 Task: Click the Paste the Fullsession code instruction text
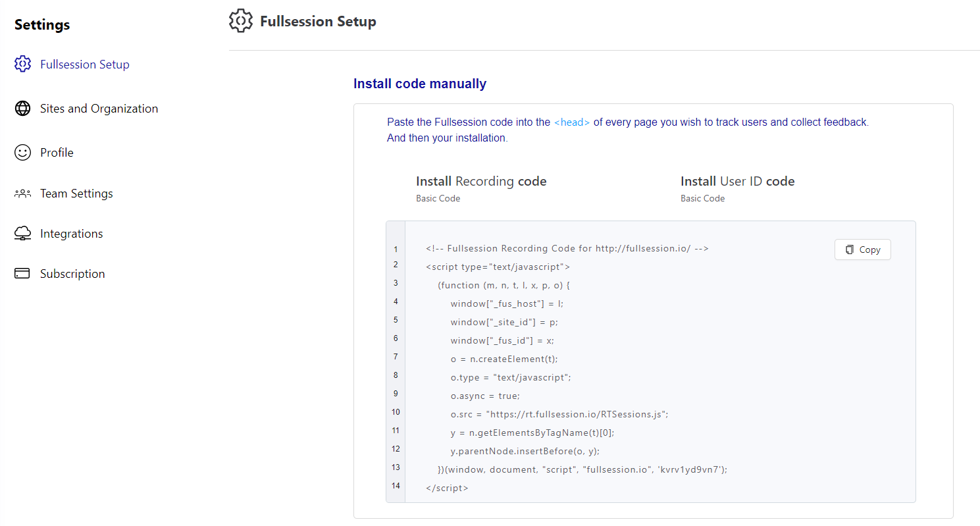coord(628,122)
